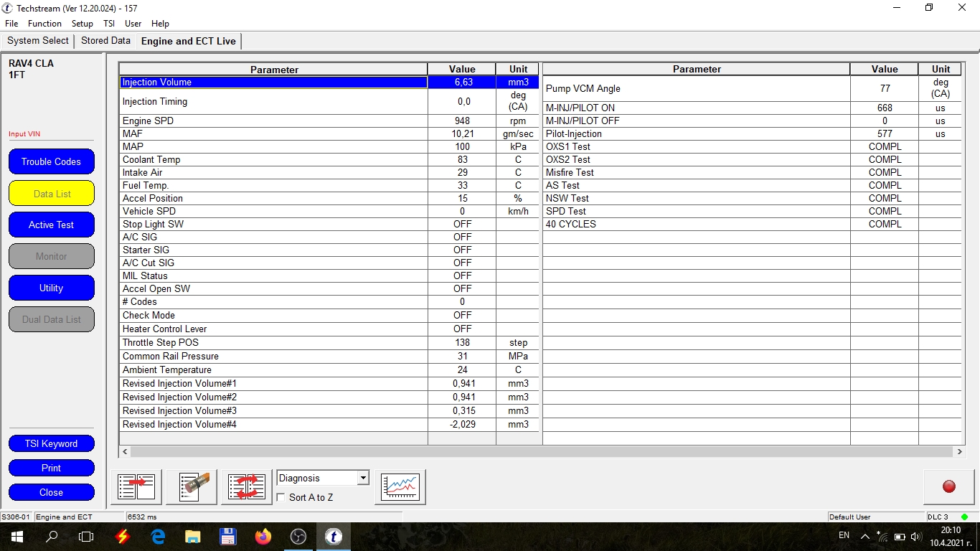The image size is (980, 551).
Task: Open the Function menu
Action: [44, 24]
